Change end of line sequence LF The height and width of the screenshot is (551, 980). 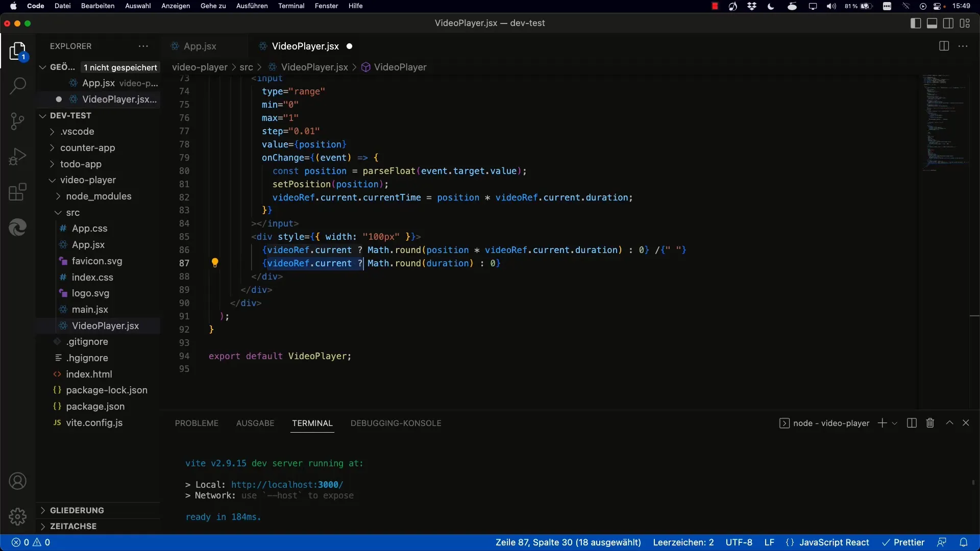click(x=769, y=542)
